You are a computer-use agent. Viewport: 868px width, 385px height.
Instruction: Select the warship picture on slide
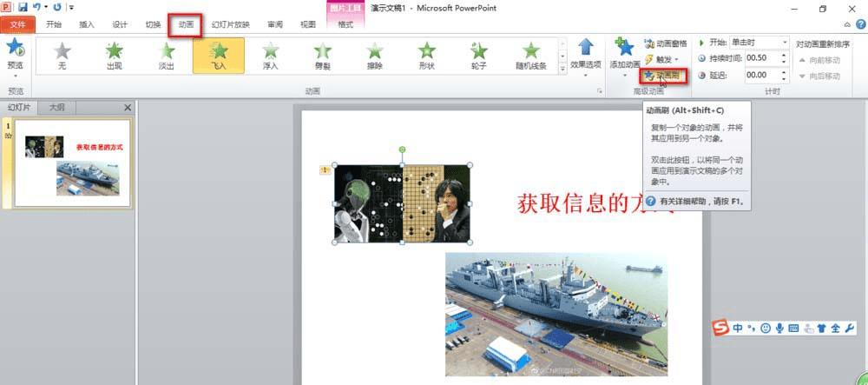[556, 315]
